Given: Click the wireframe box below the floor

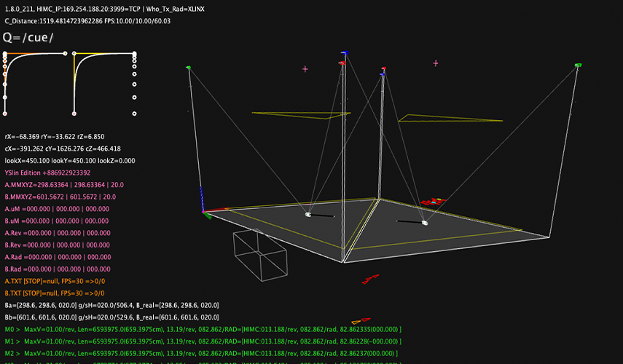Looking at the screenshot, I should (x=260, y=256).
